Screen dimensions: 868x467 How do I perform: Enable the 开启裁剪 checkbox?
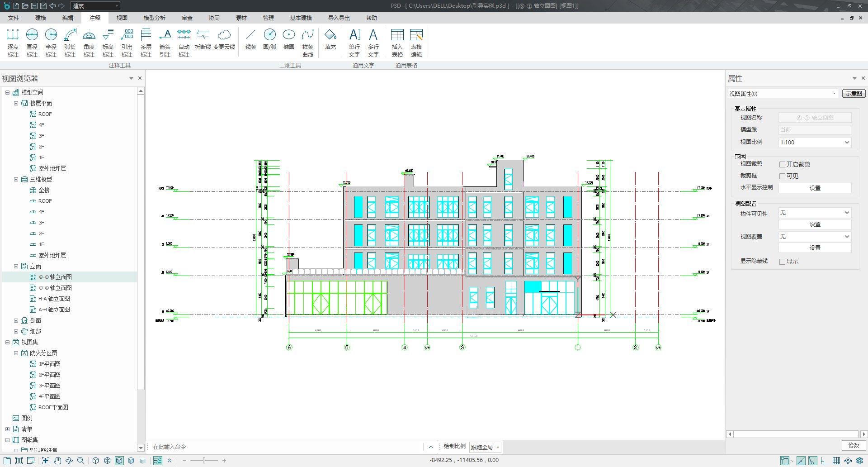[x=782, y=165]
